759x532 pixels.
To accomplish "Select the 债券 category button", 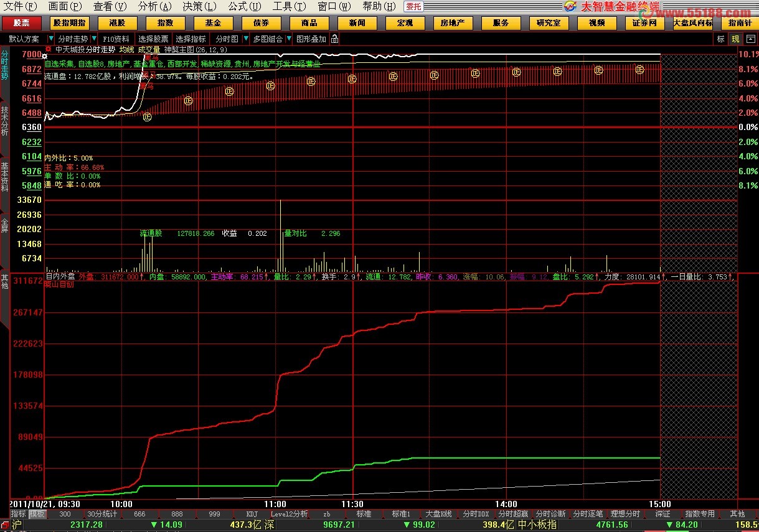I will coord(261,23).
